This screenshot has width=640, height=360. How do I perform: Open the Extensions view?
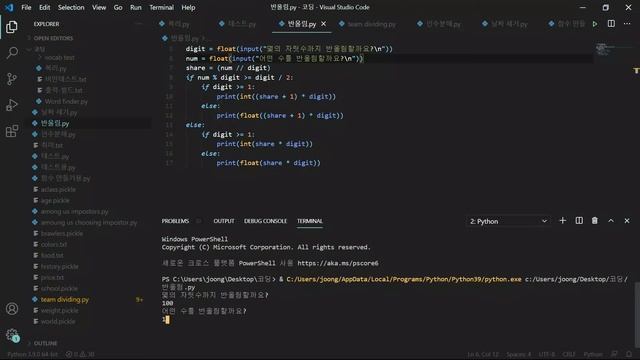coord(12,131)
